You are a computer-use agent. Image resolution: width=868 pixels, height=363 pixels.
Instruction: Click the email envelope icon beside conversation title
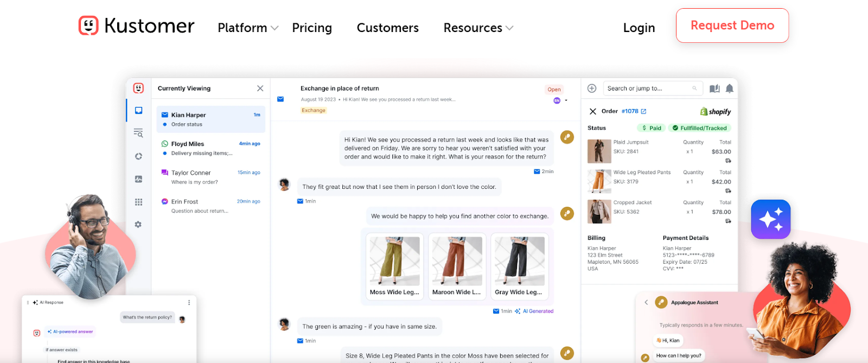[280, 99]
